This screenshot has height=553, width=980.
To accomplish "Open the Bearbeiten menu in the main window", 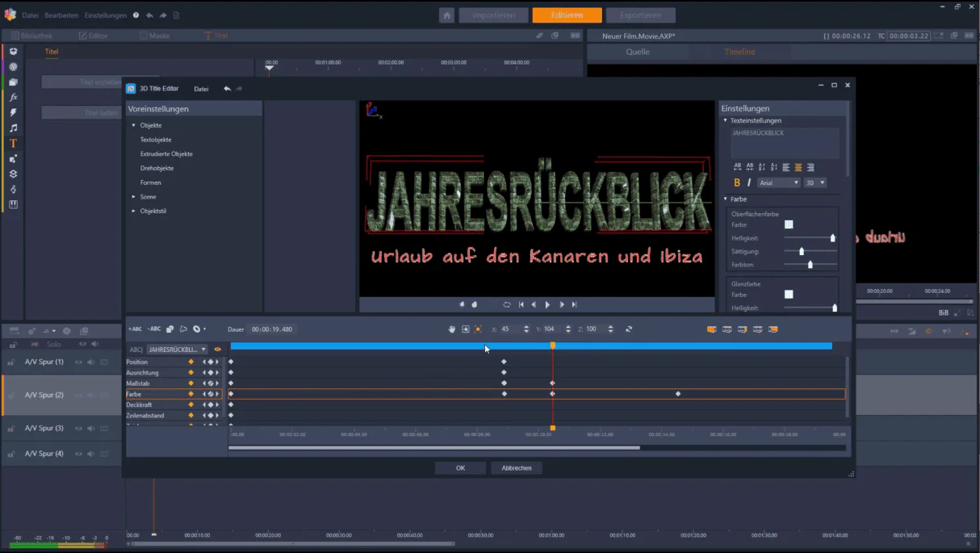I will pyautogui.click(x=61, y=15).
